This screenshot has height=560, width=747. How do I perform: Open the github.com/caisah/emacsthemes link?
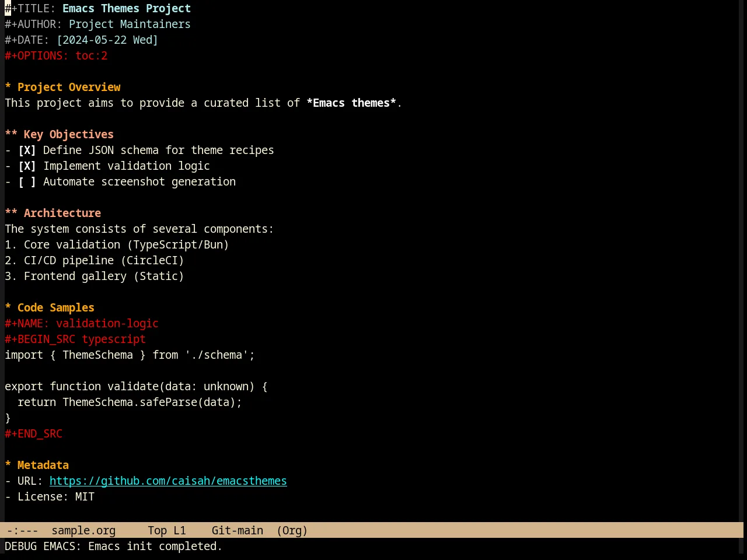click(x=168, y=481)
